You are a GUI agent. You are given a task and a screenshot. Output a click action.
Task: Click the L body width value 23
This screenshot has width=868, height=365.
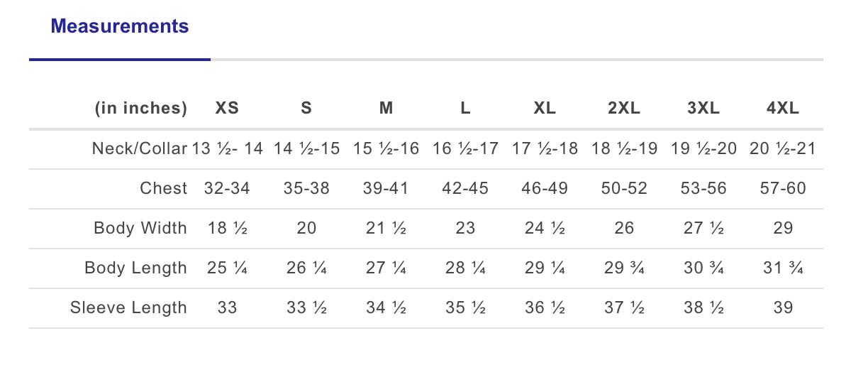tap(465, 229)
